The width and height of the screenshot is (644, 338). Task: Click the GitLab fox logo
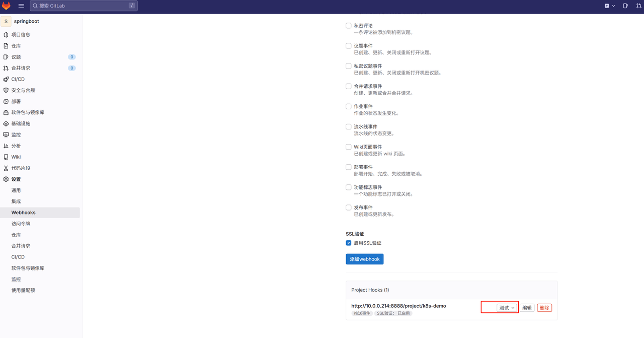6,6
